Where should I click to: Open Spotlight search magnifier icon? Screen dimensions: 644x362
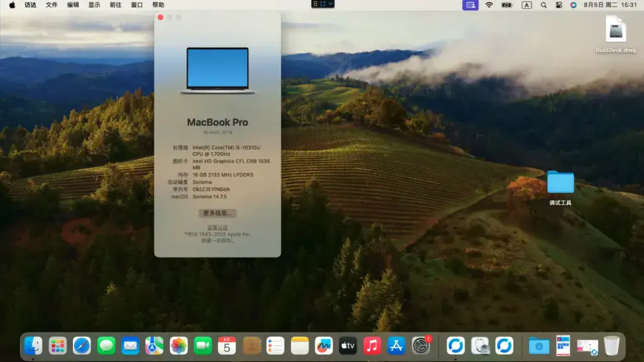[x=543, y=5]
